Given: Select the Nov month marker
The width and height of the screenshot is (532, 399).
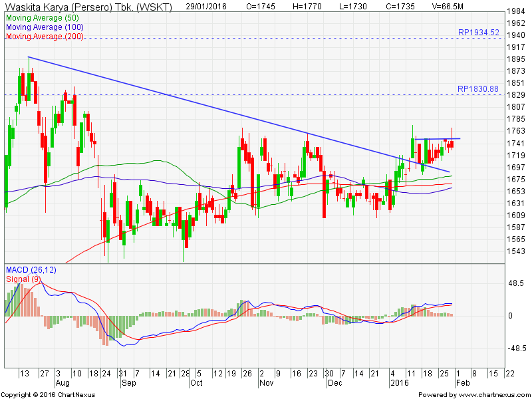Looking at the screenshot, I should [x=266, y=384].
